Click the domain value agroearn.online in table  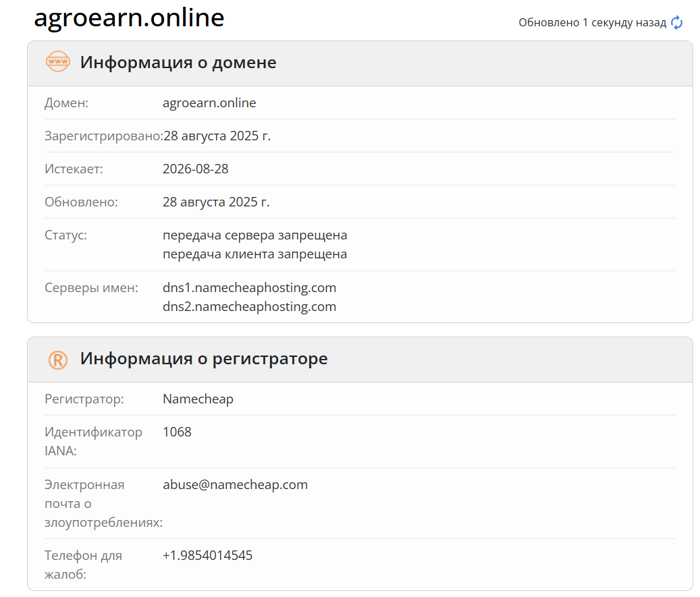(209, 103)
